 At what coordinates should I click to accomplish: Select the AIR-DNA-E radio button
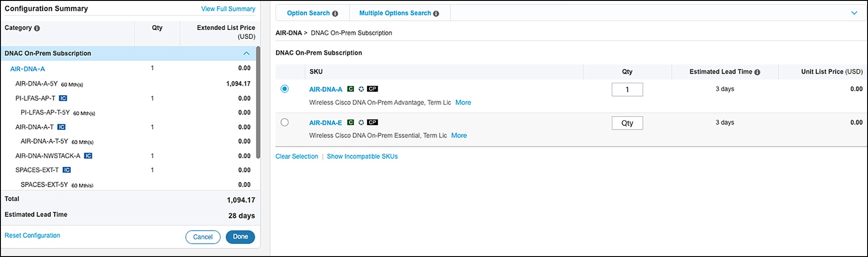coord(284,122)
